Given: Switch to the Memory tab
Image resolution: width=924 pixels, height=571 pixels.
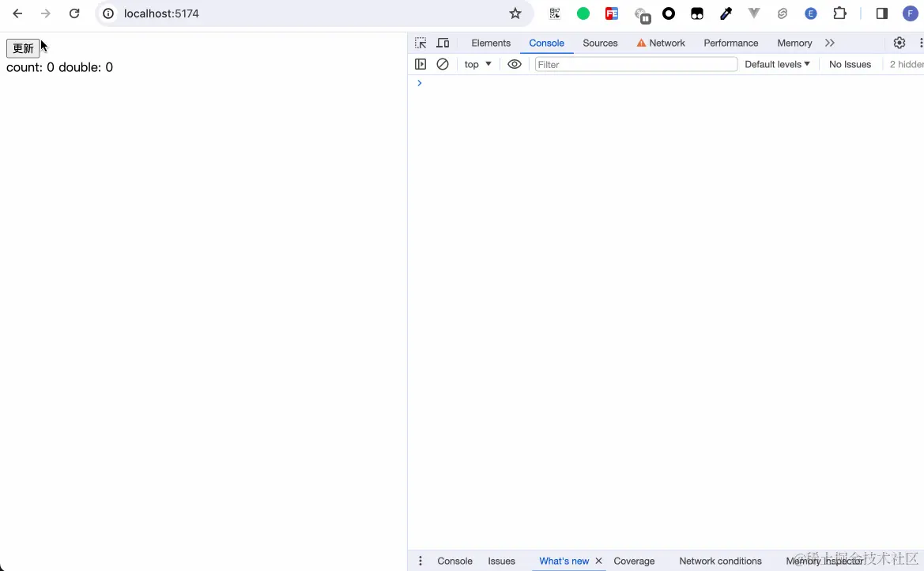Looking at the screenshot, I should [794, 43].
